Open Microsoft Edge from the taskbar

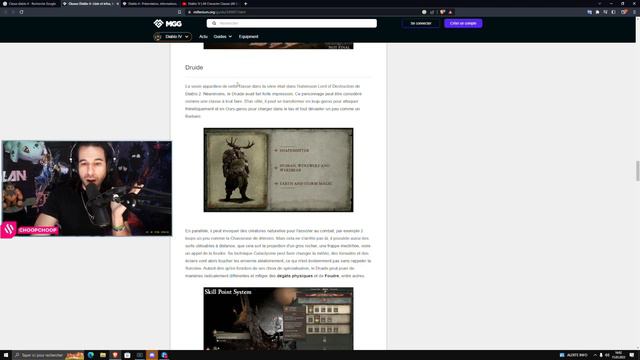click(x=91, y=355)
